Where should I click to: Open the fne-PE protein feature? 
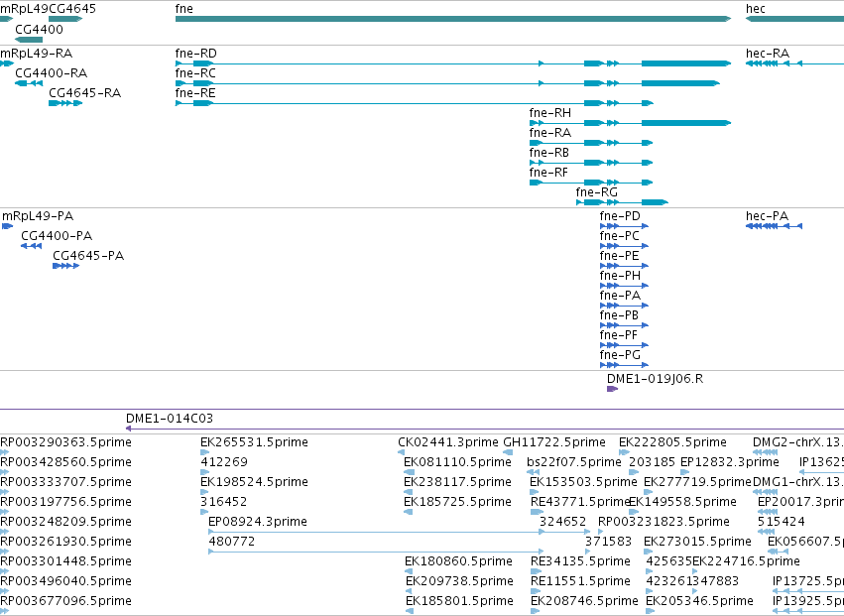(x=624, y=266)
